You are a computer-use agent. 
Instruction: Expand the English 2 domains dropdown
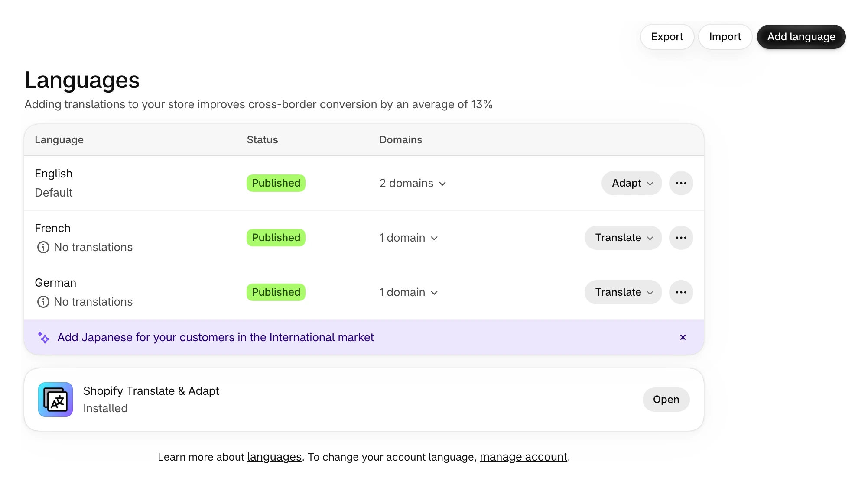pyautogui.click(x=413, y=183)
